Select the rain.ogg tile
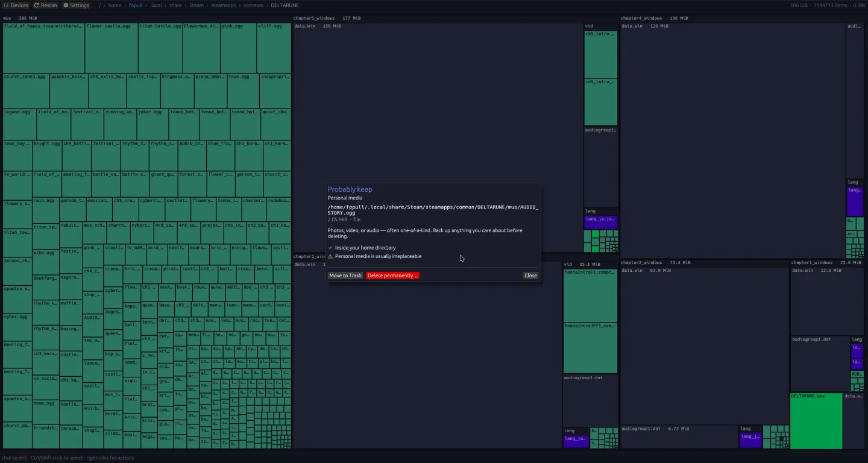The height and width of the screenshot is (463, 868). point(46,210)
